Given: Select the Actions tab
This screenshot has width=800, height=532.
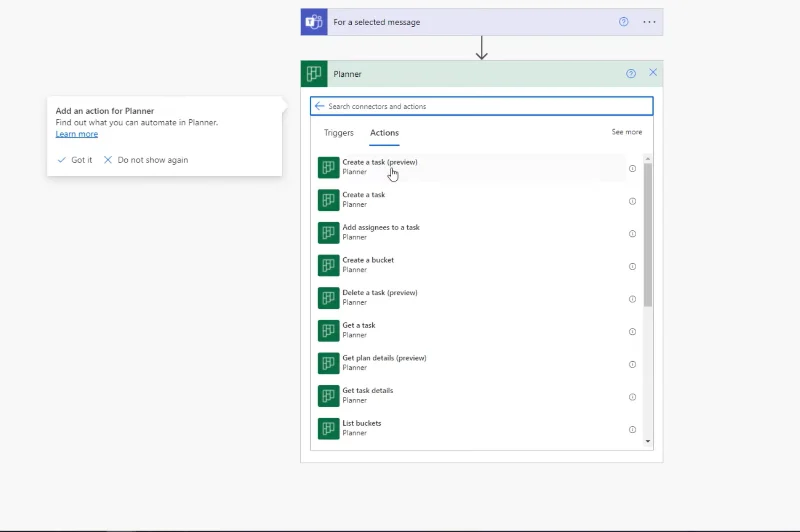Looking at the screenshot, I should [384, 133].
